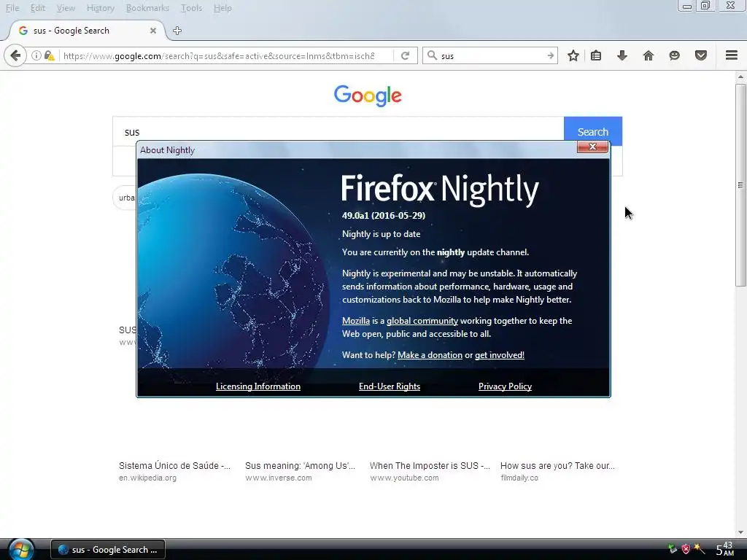Click the red shield tray icon
The width and height of the screenshot is (747, 560).
pos(686,549)
